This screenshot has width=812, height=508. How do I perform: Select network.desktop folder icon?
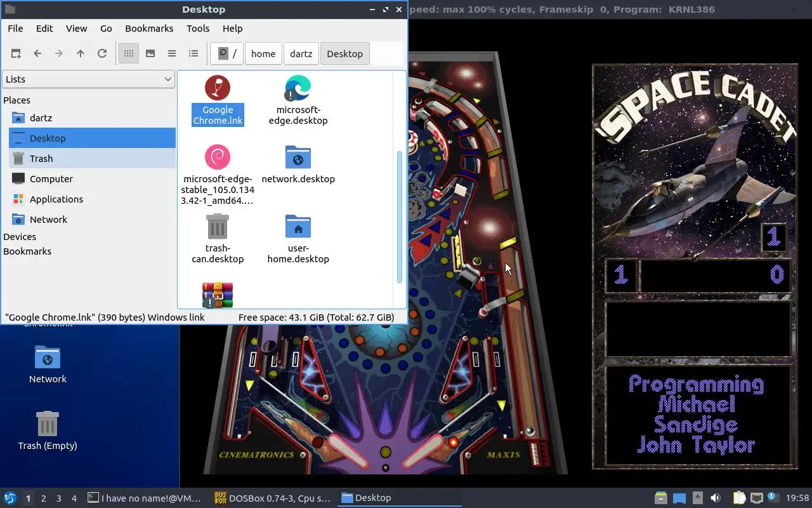(298, 157)
